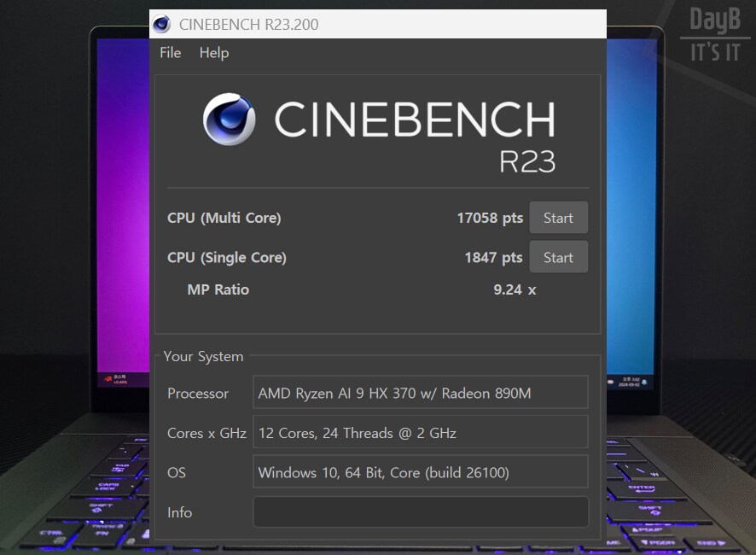
Task: Click the Processor field showing AMD Ryzen AI 9
Action: pos(421,392)
